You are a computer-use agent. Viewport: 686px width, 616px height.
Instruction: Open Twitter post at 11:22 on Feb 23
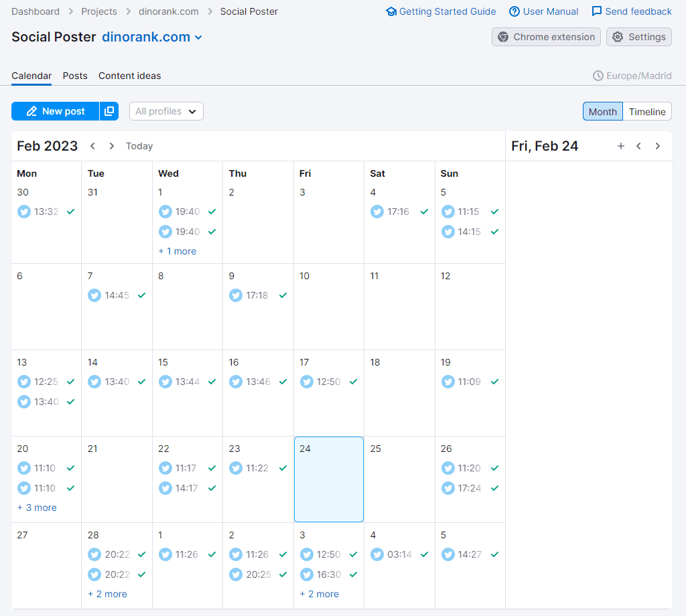(258, 468)
